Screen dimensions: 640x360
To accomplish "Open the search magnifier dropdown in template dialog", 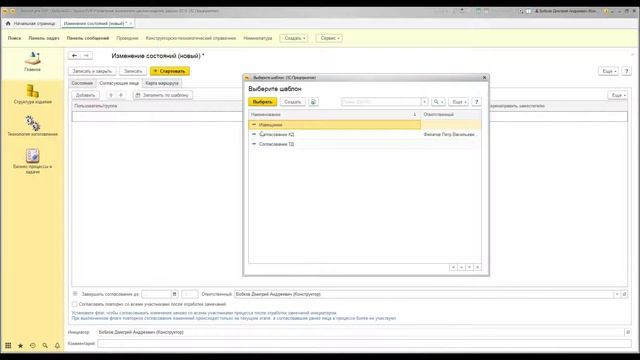I will 438,102.
